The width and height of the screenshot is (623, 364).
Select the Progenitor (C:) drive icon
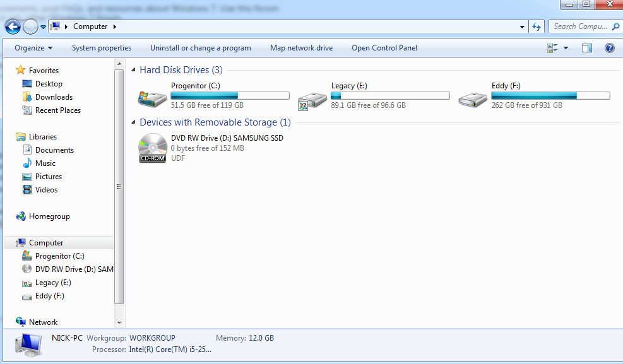pyautogui.click(x=152, y=99)
